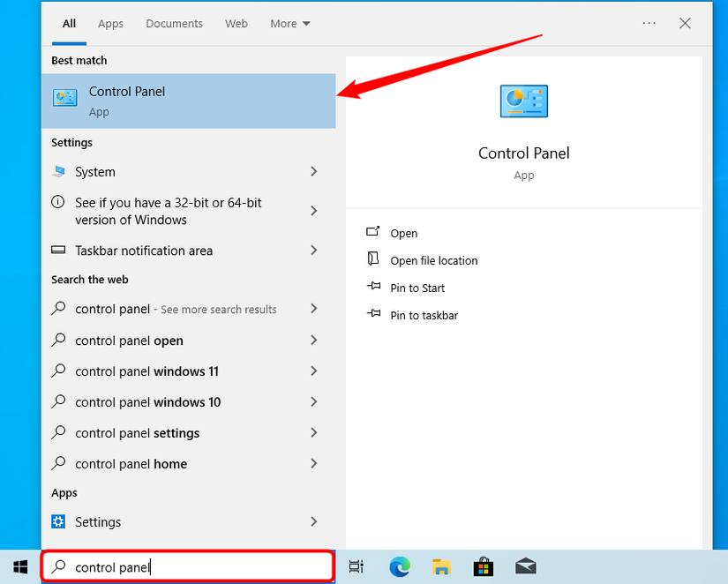This screenshot has width=728, height=584.
Task: Open File Explorer from the taskbar
Action: point(442,566)
